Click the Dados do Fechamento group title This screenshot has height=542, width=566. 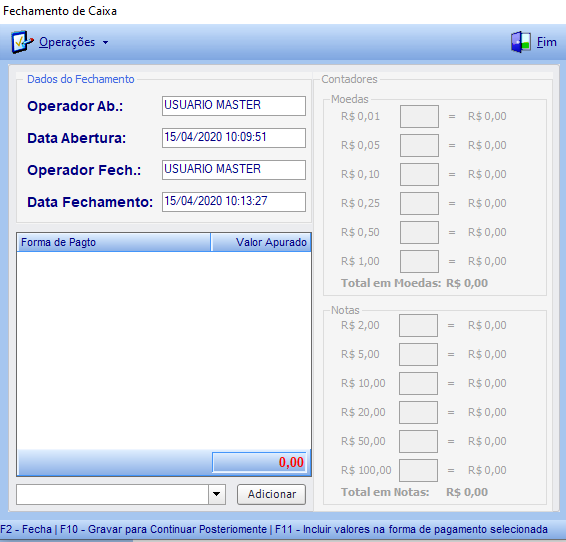coord(80,79)
